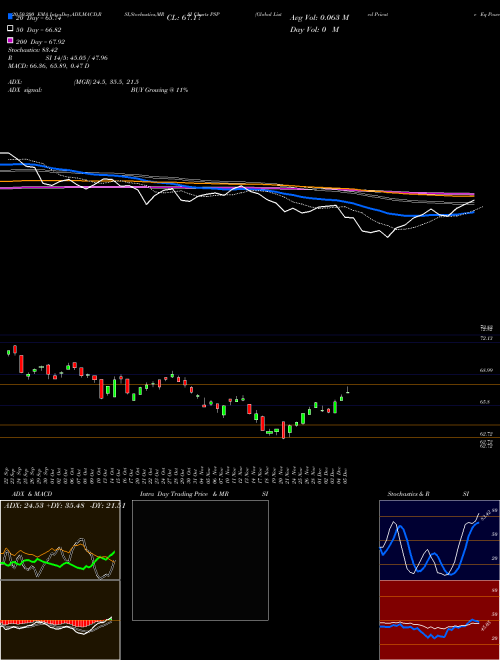Click the Stochastics & RSI panel title
This screenshot has width=500, height=660.
click(x=428, y=494)
